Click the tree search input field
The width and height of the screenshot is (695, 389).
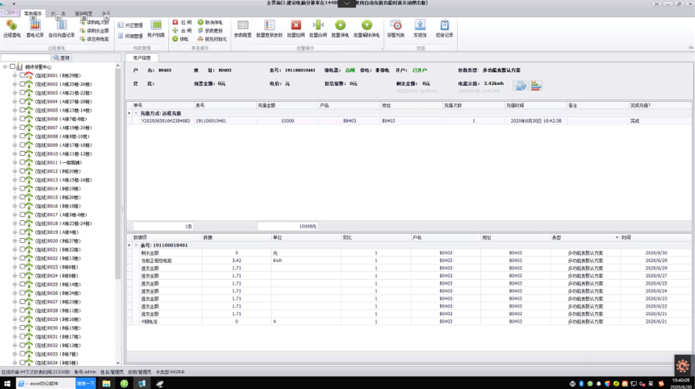[x=26, y=58]
